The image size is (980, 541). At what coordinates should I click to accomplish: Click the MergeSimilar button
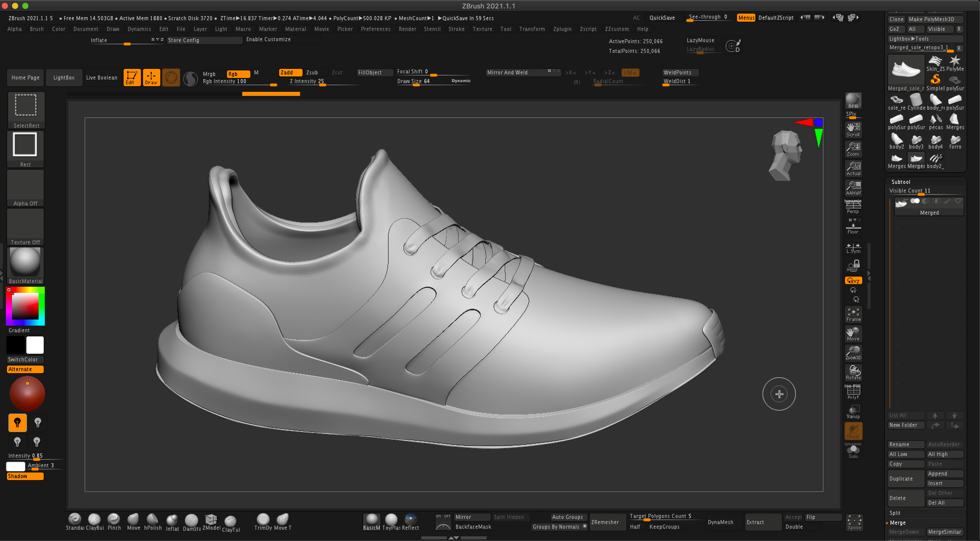(945, 532)
